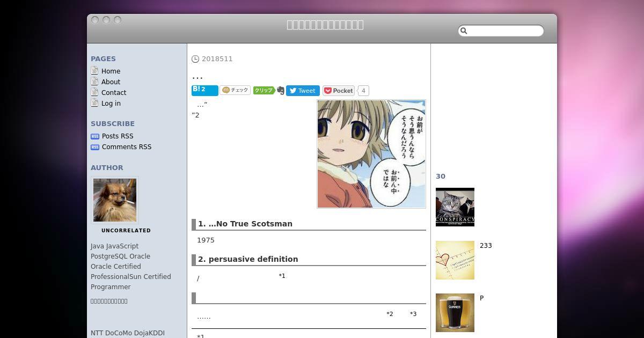Share post with the Tweet button
644x338 pixels.
tap(303, 91)
